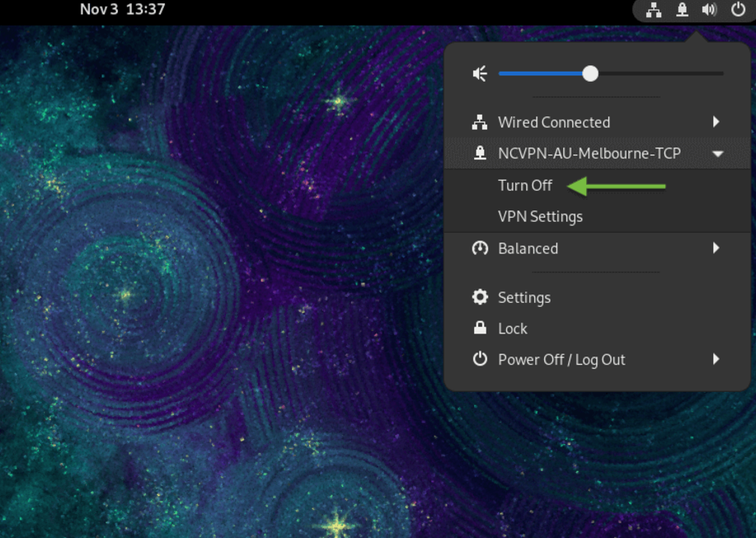
Task: Click the volume speaker icon in top bar
Action: [709, 10]
